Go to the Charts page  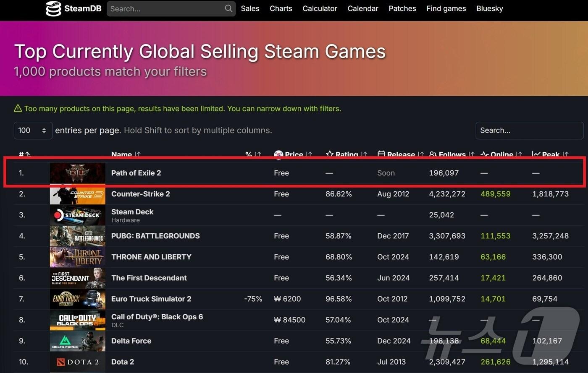pyautogui.click(x=281, y=8)
